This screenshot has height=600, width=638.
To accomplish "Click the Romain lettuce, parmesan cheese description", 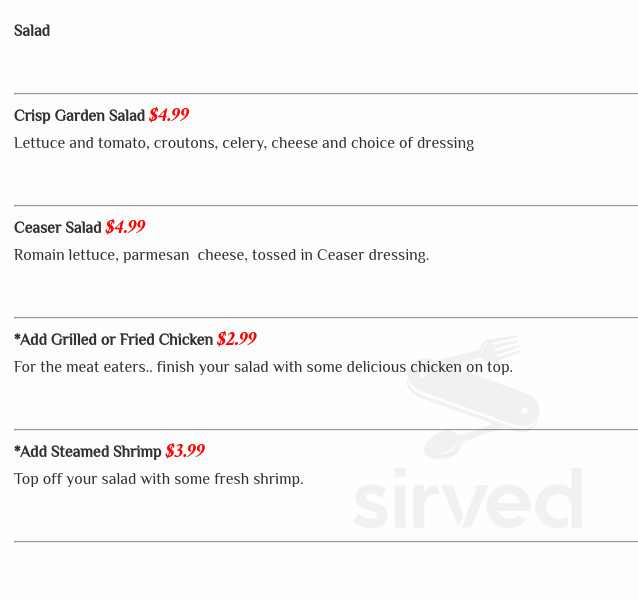I will (221, 255).
